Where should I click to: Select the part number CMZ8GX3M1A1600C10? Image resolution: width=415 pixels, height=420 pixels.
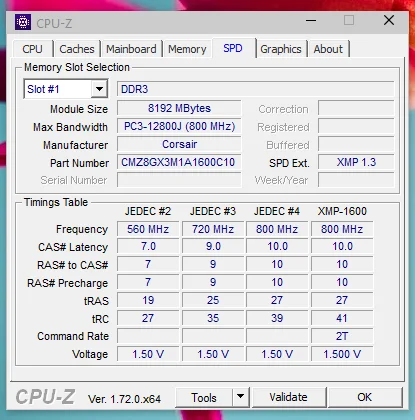(x=179, y=162)
